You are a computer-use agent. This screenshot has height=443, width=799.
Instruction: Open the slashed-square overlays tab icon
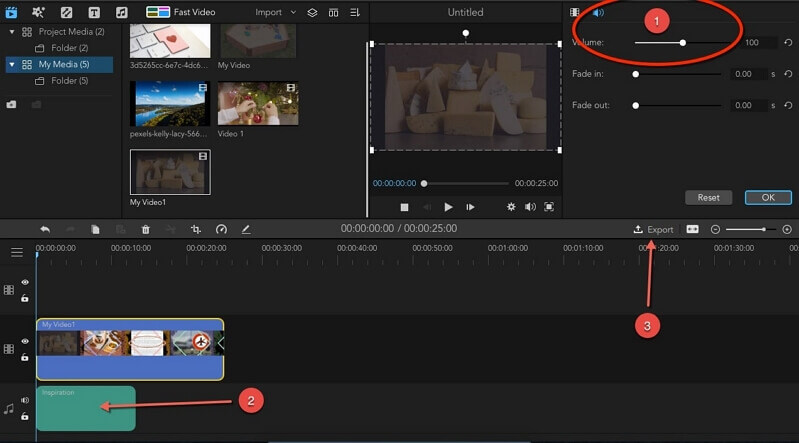coord(66,12)
